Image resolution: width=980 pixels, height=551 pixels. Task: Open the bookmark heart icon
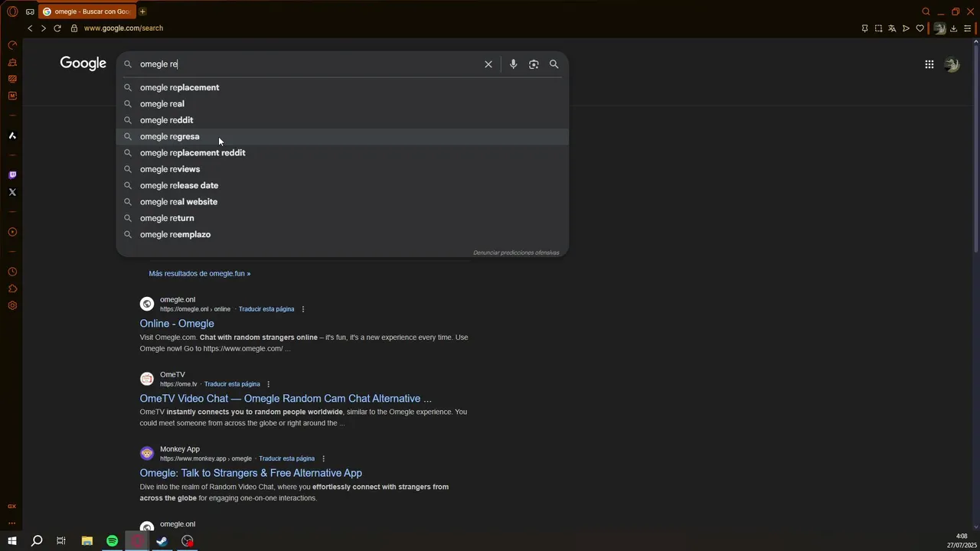click(920, 28)
